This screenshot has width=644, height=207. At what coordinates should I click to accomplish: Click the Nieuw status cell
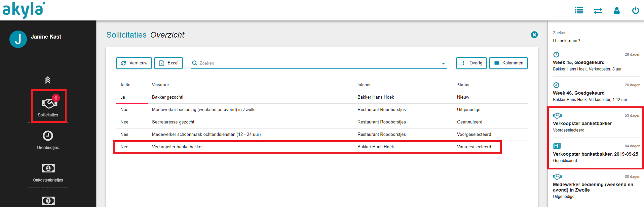(x=463, y=97)
